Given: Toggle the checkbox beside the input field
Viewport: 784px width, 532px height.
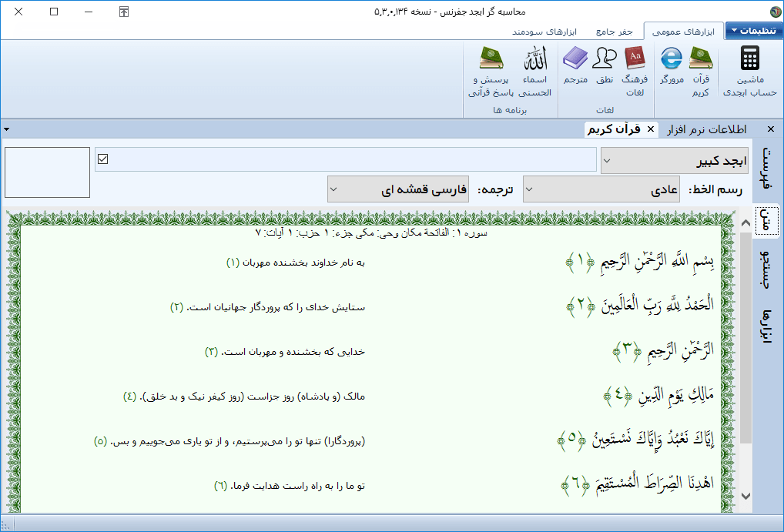Looking at the screenshot, I should pyautogui.click(x=103, y=159).
